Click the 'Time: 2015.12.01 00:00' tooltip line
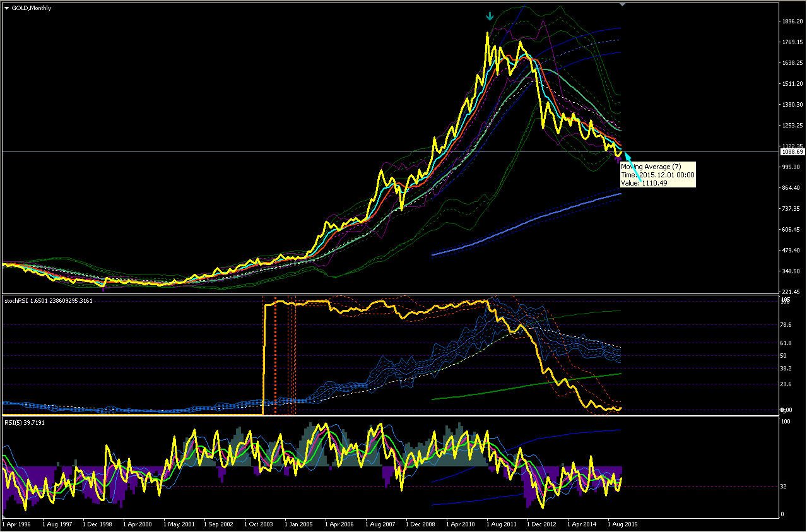This screenshot has width=807, height=532. (x=657, y=175)
